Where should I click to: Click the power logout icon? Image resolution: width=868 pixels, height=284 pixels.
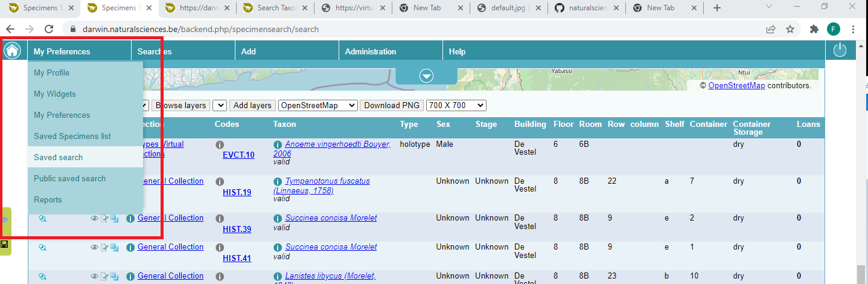click(840, 51)
